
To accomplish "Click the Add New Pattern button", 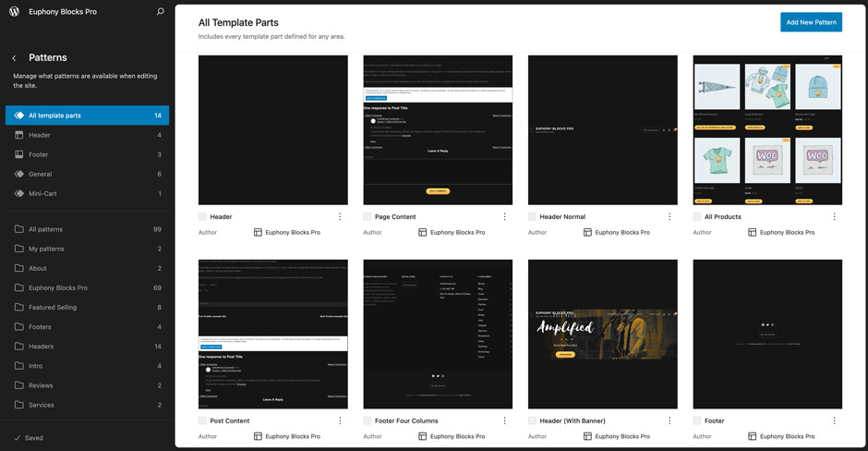I will click(811, 22).
